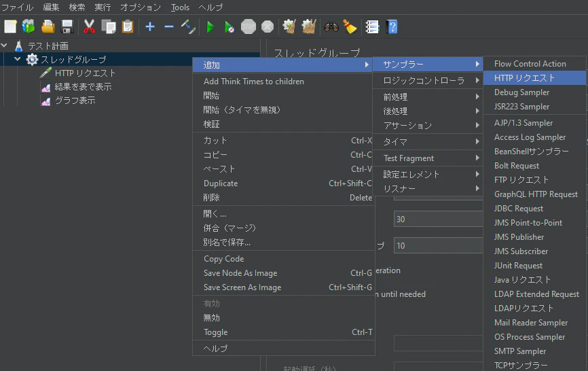Click the blue Help question icon
Image resolution: width=588 pixels, height=371 pixels.
pos(392,26)
